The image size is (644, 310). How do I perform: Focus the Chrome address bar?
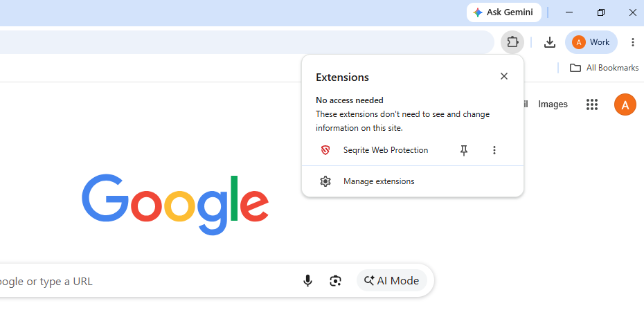tap(247, 42)
